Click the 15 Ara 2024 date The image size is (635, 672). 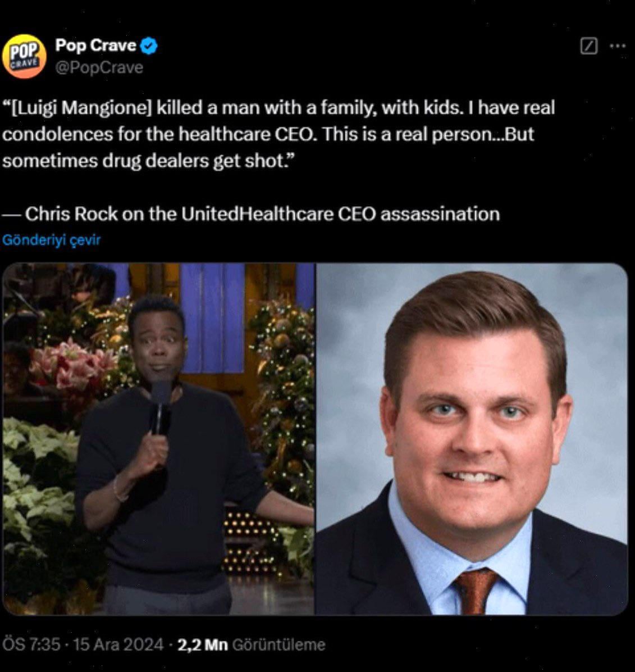pos(118,644)
